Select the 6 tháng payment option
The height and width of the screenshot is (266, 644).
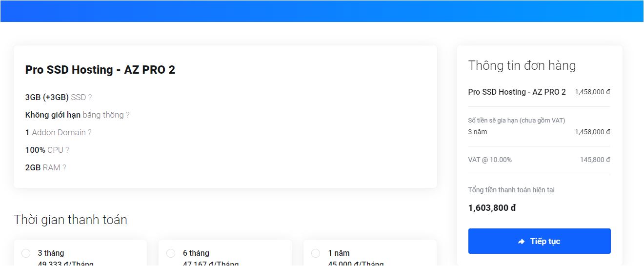[171, 253]
